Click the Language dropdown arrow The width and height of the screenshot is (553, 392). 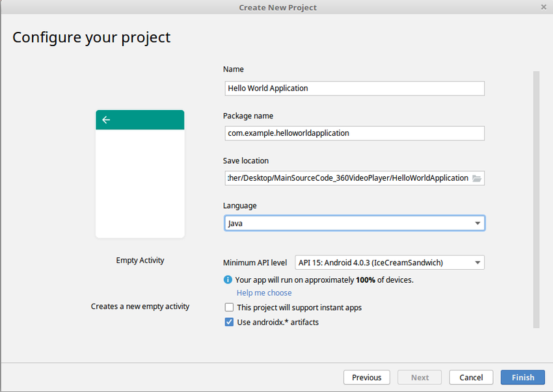tap(478, 223)
